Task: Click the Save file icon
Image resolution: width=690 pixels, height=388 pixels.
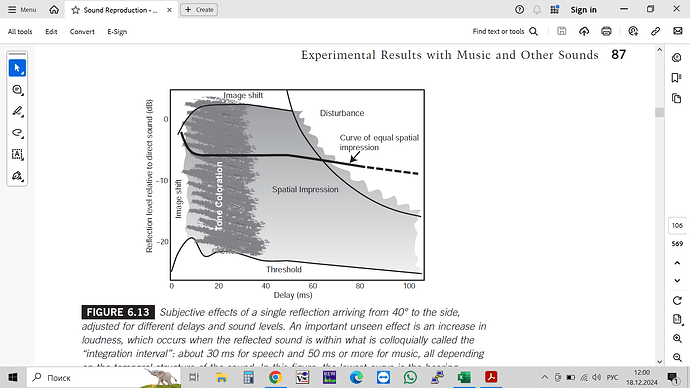Action: (x=562, y=31)
